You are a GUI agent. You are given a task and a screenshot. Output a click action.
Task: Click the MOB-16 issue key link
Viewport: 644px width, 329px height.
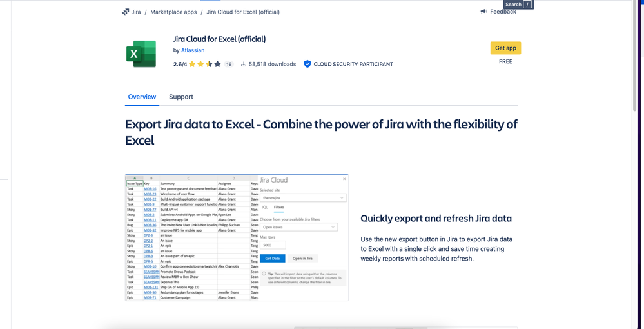(x=150, y=189)
